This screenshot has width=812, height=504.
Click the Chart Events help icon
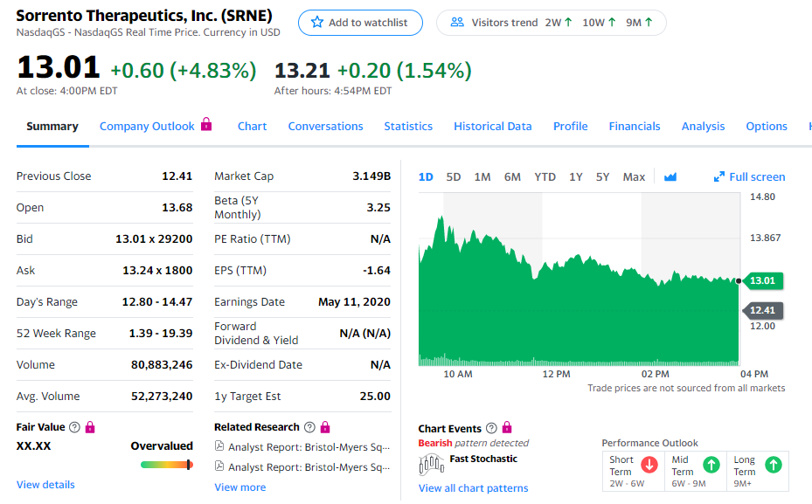pyautogui.click(x=491, y=428)
